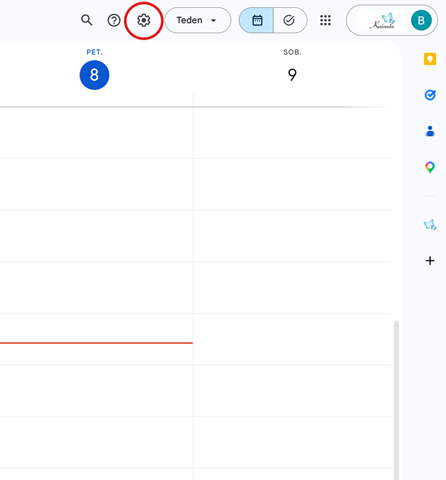Get add-ons with the plus icon
The height and width of the screenshot is (480, 446).
(x=430, y=261)
